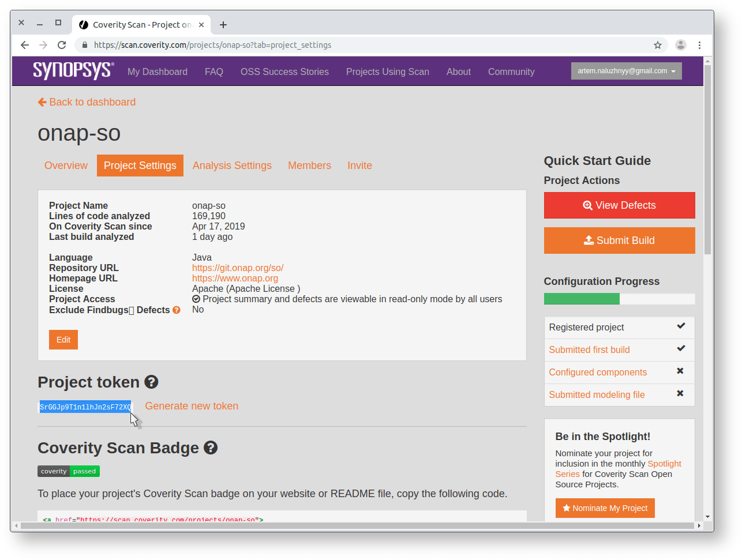
Task: Click the highlighted project token field
Action: click(x=85, y=407)
